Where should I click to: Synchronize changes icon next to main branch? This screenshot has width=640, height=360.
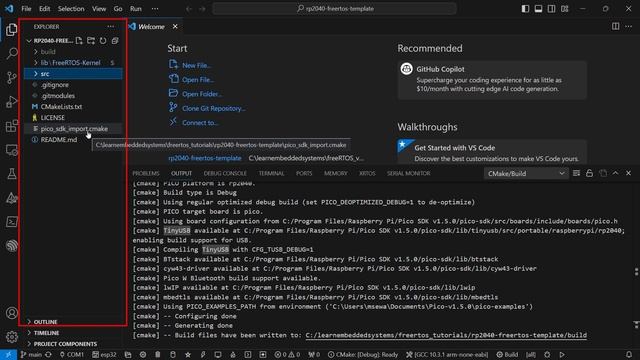(x=48, y=354)
